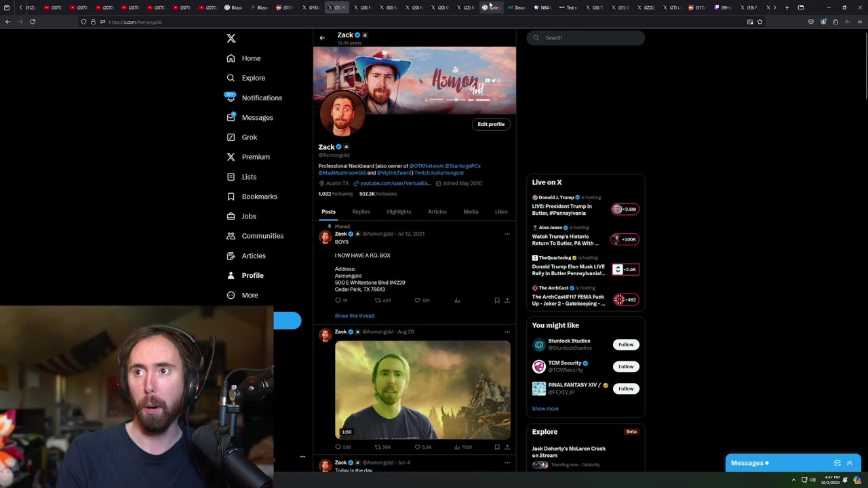Screen dimensions: 868x488
Task: Open more options on Aug 28 post
Action: pos(507,332)
